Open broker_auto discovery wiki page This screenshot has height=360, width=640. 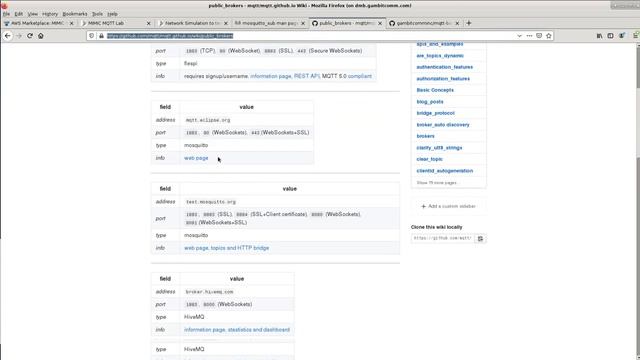(x=443, y=125)
